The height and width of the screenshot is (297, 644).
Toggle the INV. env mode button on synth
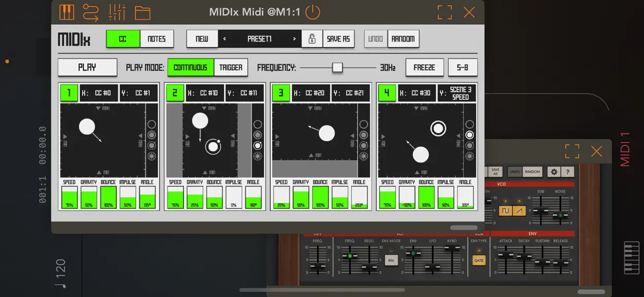click(391, 260)
